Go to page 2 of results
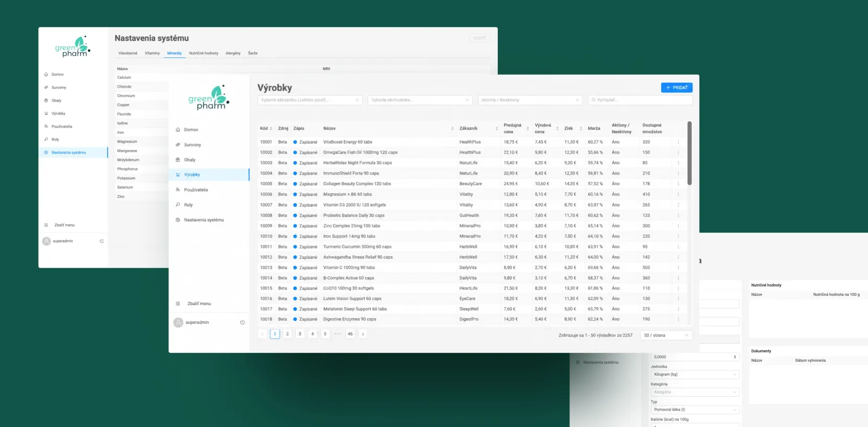 287,334
